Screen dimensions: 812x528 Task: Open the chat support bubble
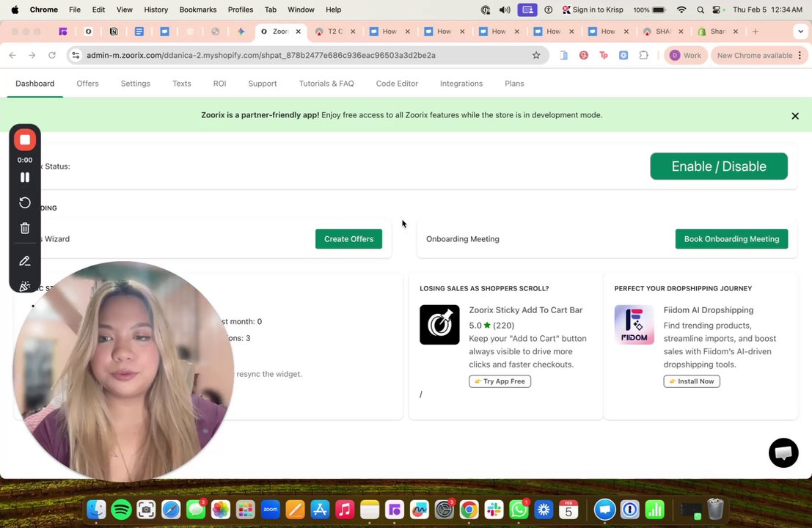click(x=783, y=453)
